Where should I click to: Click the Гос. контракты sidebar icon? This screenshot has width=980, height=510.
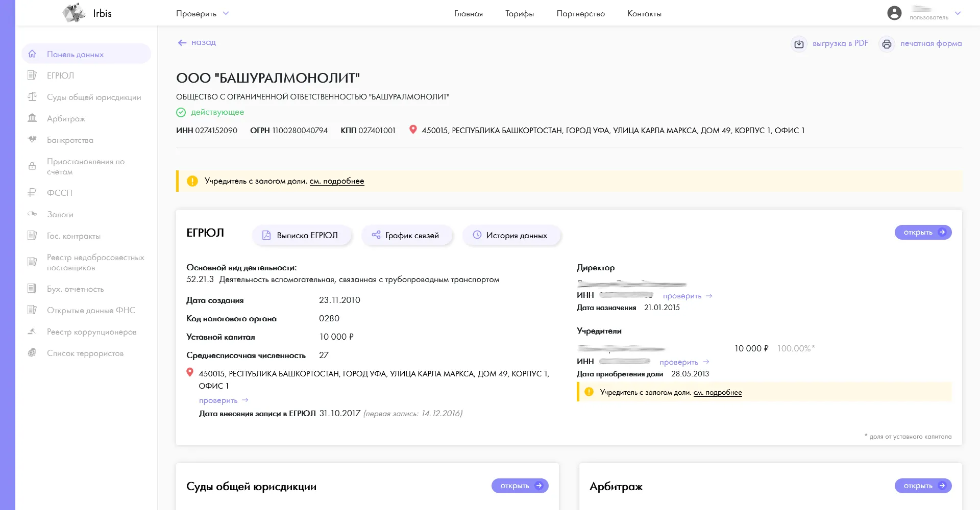pyautogui.click(x=32, y=235)
